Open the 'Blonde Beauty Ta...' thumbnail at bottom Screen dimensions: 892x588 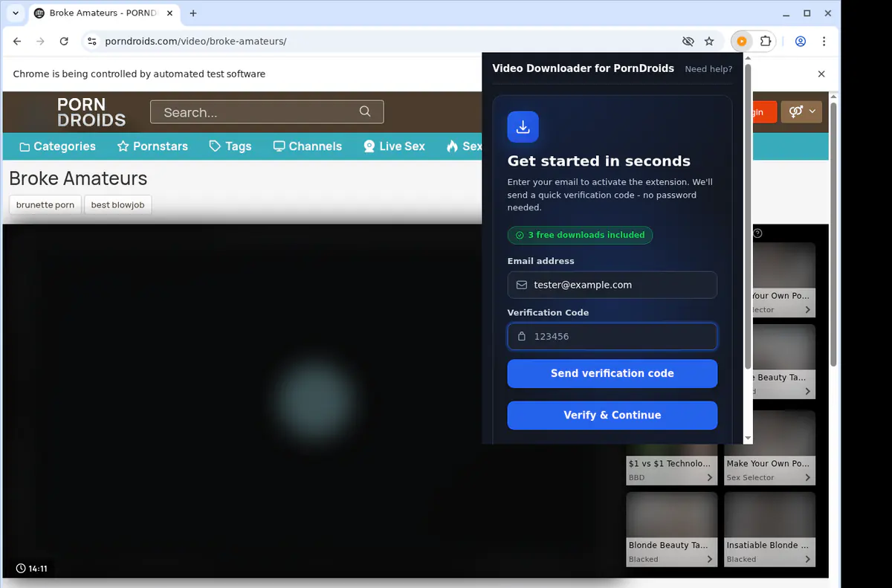[672, 529]
